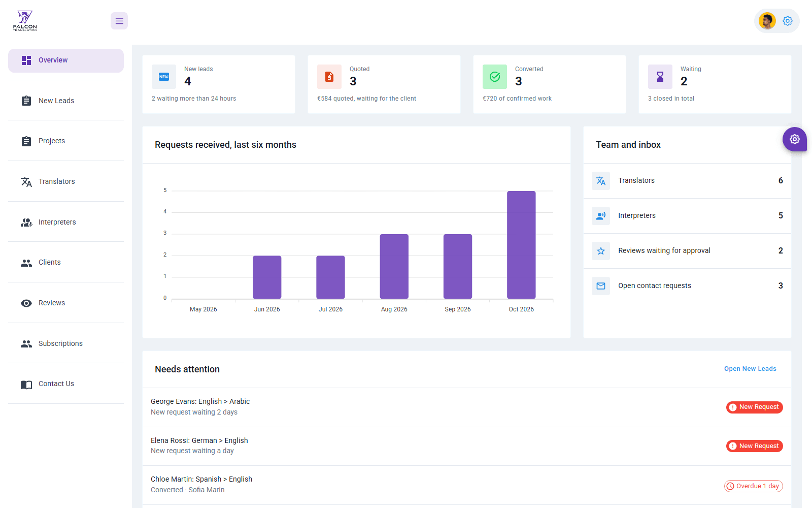This screenshot has height=508, width=812.
Task: Click the star icon for Reviews waiting
Action: tap(601, 251)
